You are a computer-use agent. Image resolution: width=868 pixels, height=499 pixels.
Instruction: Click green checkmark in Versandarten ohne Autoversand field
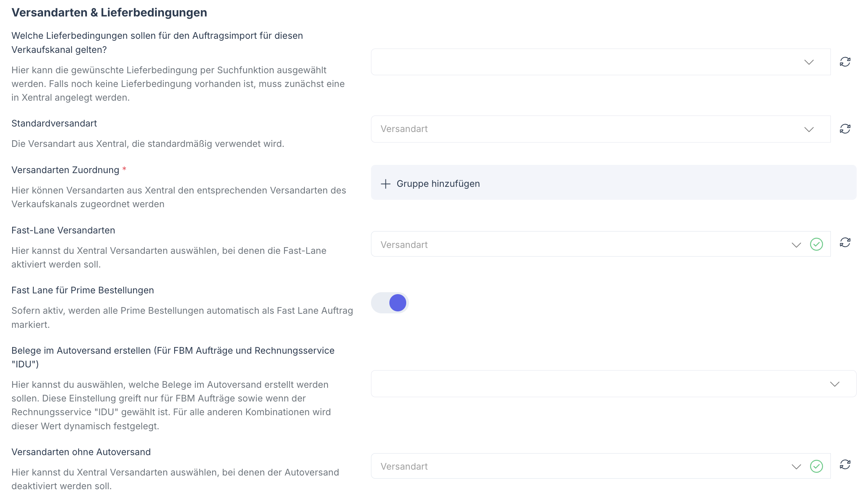(816, 466)
